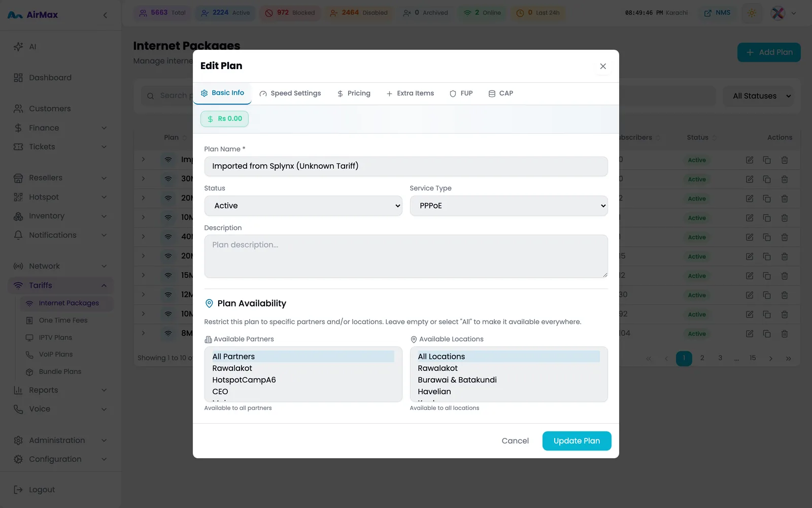The height and width of the screenshot is (508, 812).
Task: Collapse the Tariffs menu
Action: point(61,285)
